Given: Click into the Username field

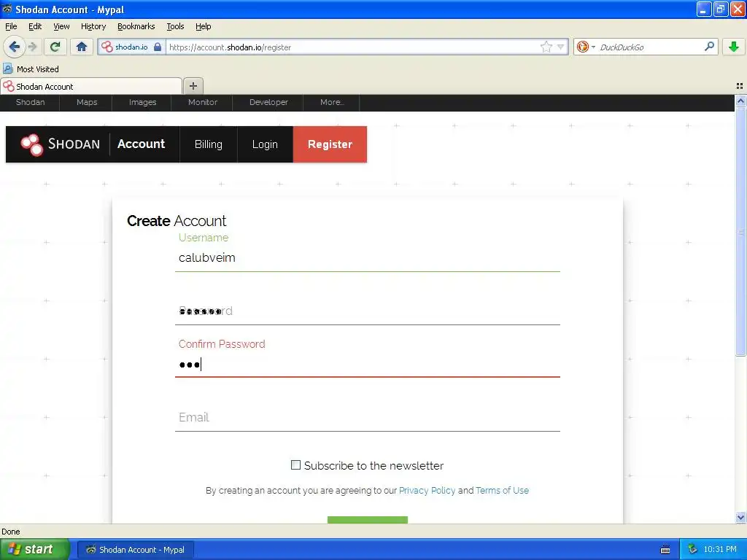Looking at the screenshot, I should point(368,257).
